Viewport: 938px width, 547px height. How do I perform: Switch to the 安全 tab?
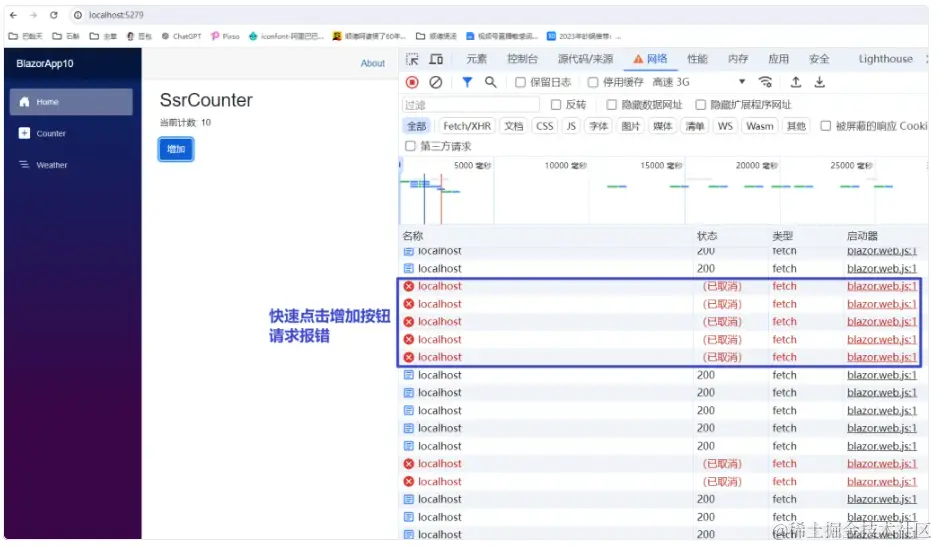point(819,59)
